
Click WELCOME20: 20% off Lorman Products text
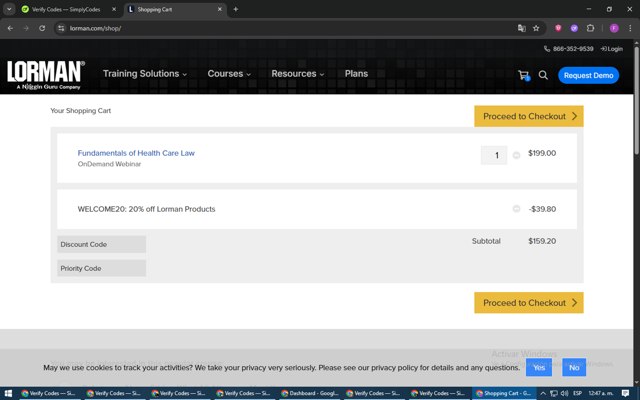click(x=146, y=209)
